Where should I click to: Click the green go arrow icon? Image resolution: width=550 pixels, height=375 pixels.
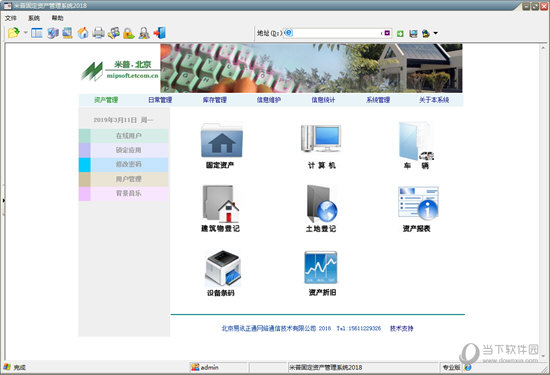click(400, 33)
